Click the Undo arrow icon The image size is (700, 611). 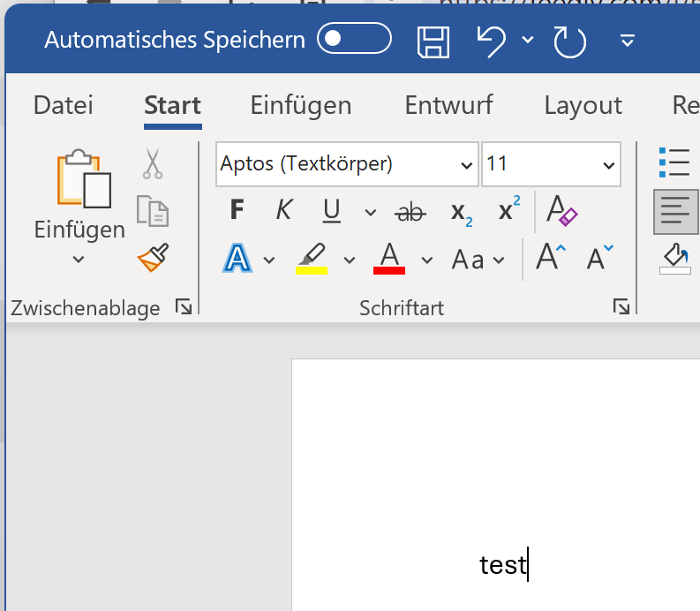[491, 41]
